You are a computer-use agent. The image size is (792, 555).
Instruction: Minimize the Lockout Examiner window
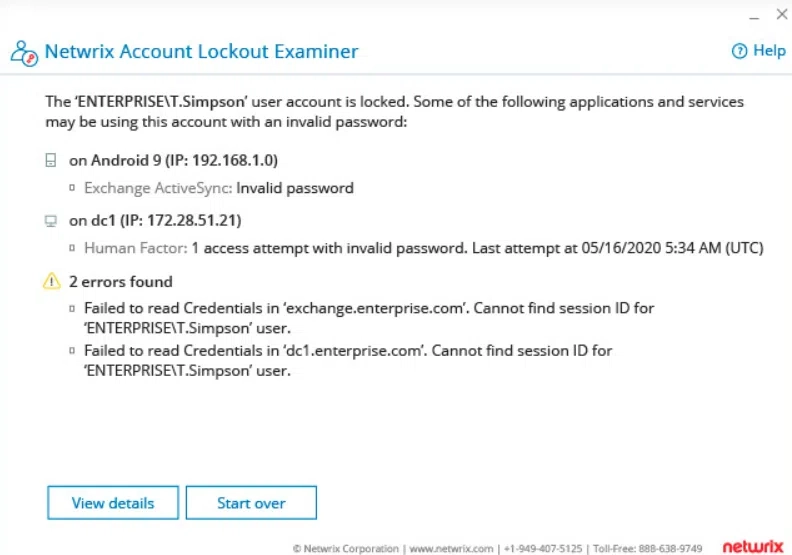754,17
